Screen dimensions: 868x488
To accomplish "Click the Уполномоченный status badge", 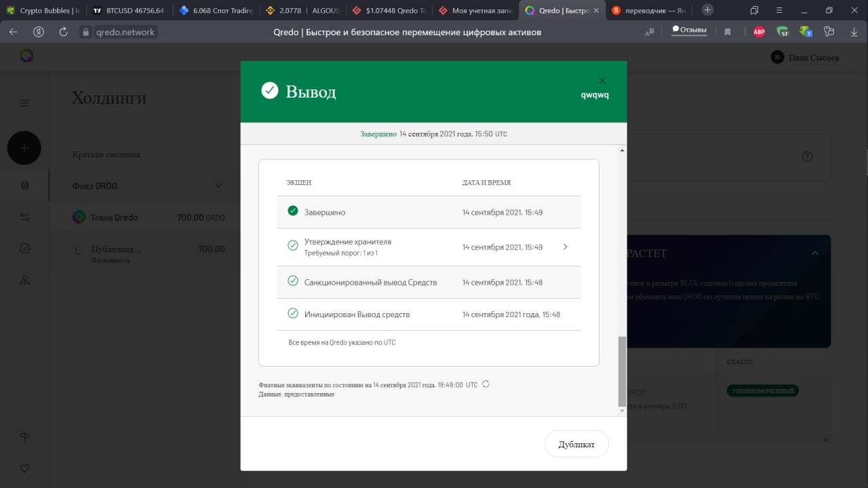I will click(x=763, y=391).
